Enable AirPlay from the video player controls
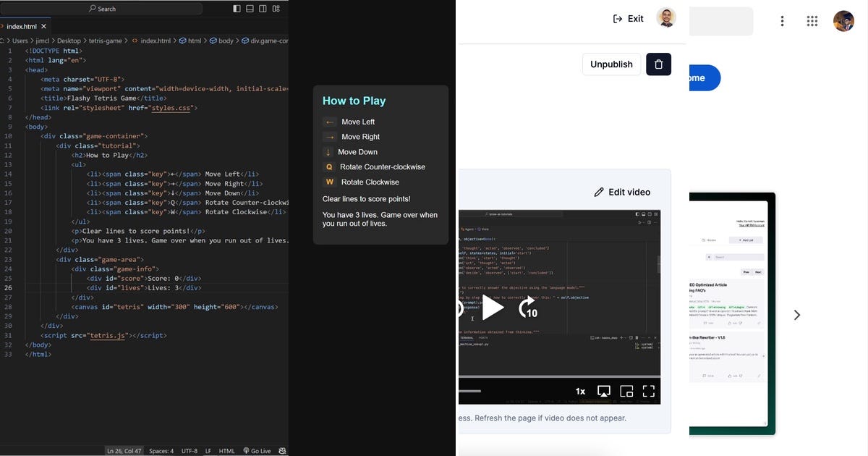This screenshot has height=456, width=868. pos(603,391)
